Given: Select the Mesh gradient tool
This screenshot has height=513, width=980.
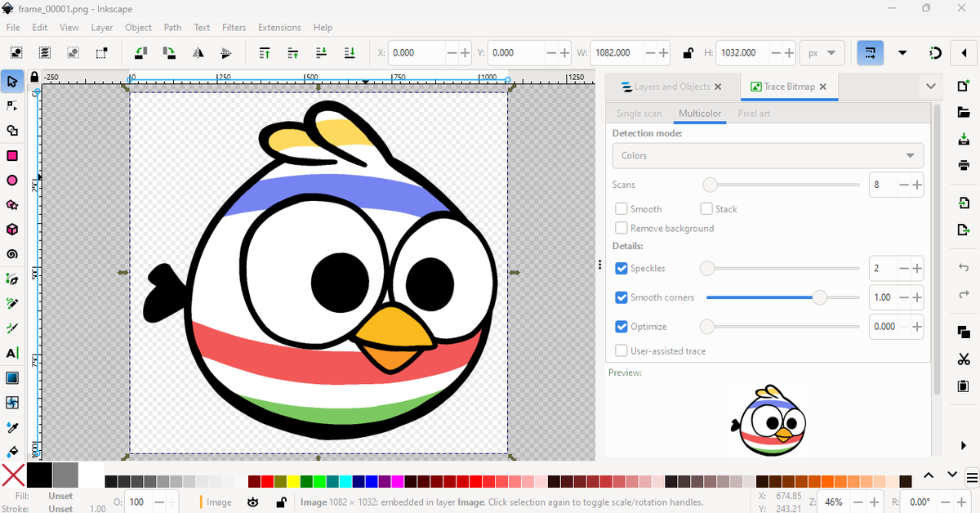Looking at the screenshot, I should (12, 403).
